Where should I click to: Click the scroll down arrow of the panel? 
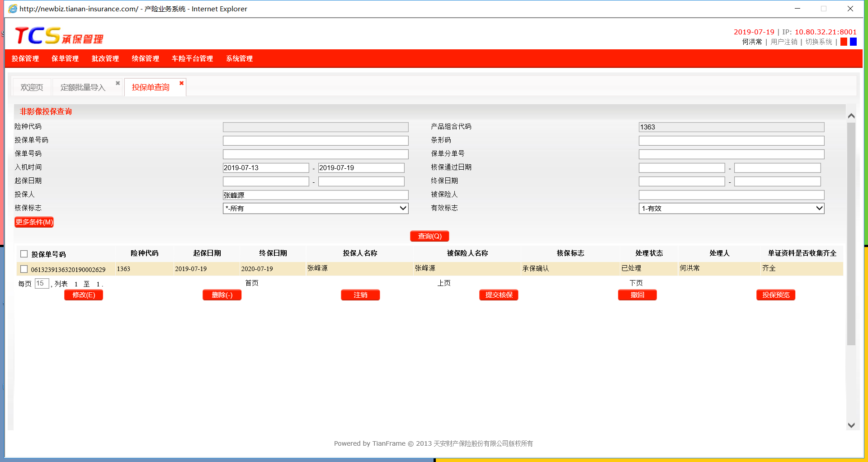(851, 425)
